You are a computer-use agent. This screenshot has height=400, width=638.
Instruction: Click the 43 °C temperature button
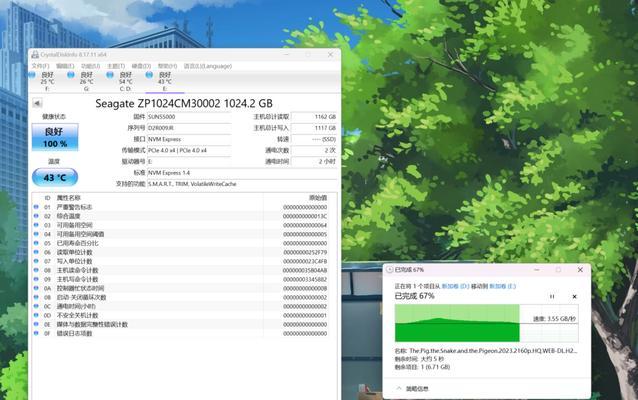55,178
